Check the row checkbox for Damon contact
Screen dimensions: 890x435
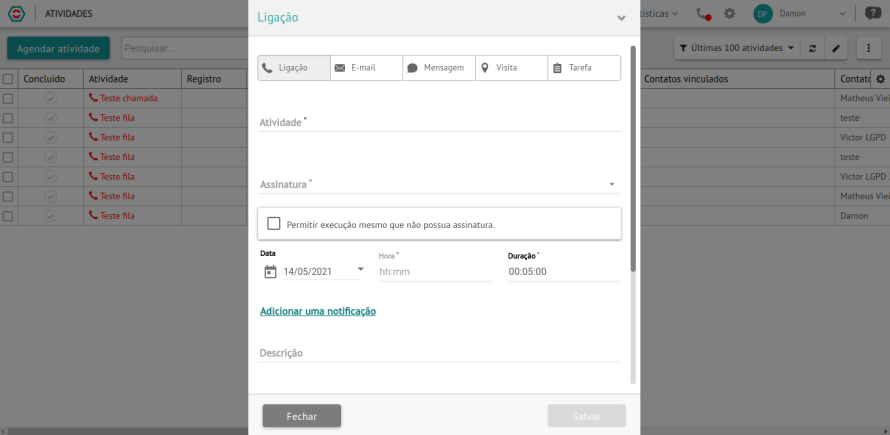coord(8,216)
